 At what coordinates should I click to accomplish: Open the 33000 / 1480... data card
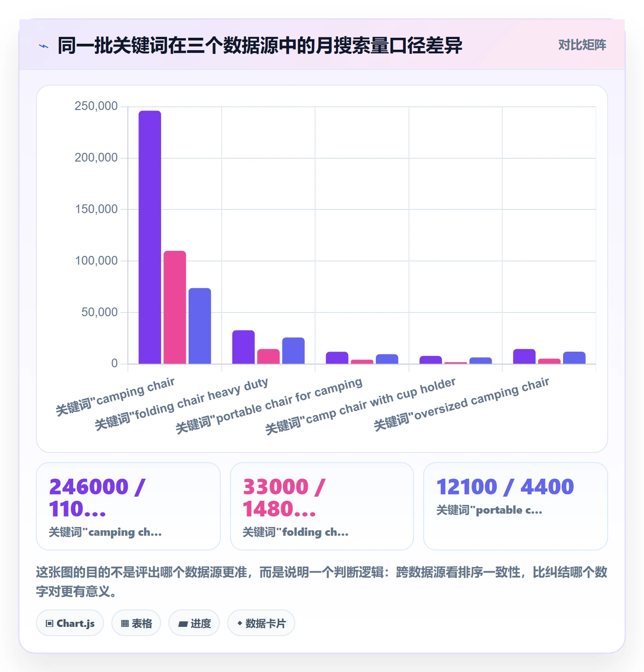coord(322,506)
